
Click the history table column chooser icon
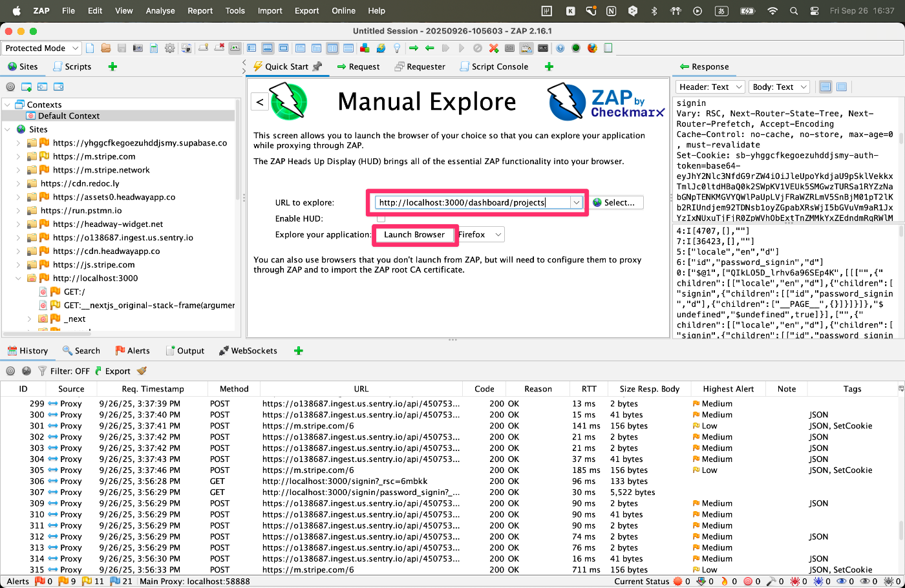pos(900,389)
